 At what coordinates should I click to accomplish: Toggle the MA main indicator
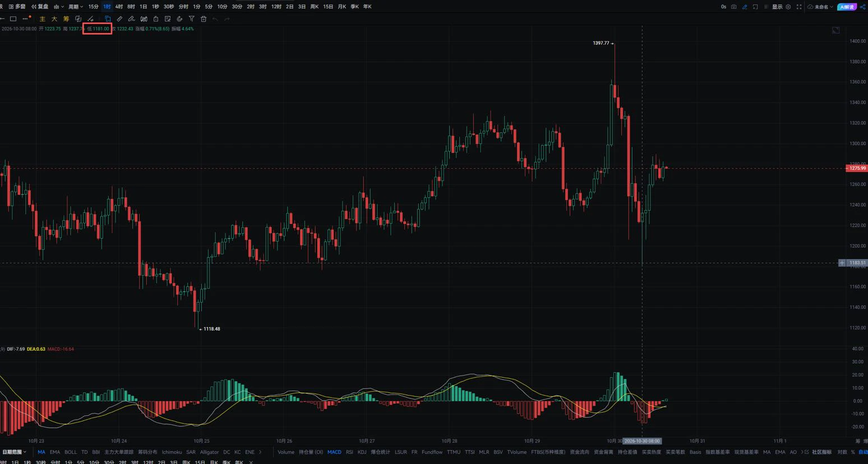point(41,452)
